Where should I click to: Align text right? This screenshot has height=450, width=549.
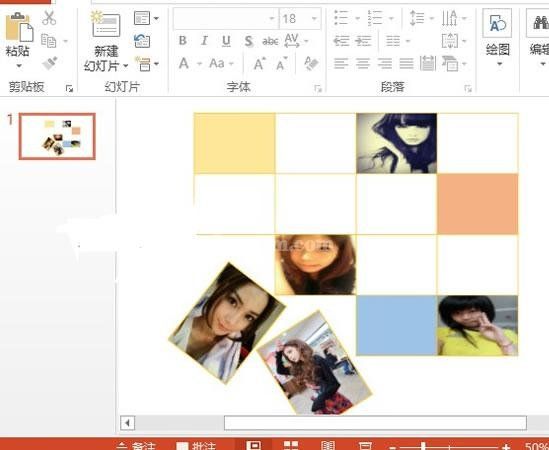coord(384,64)
